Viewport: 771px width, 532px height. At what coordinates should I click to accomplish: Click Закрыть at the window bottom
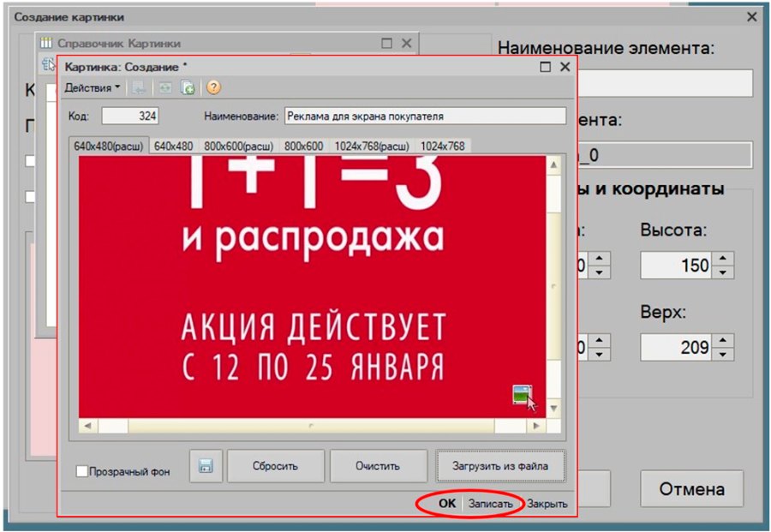(547, 504)
